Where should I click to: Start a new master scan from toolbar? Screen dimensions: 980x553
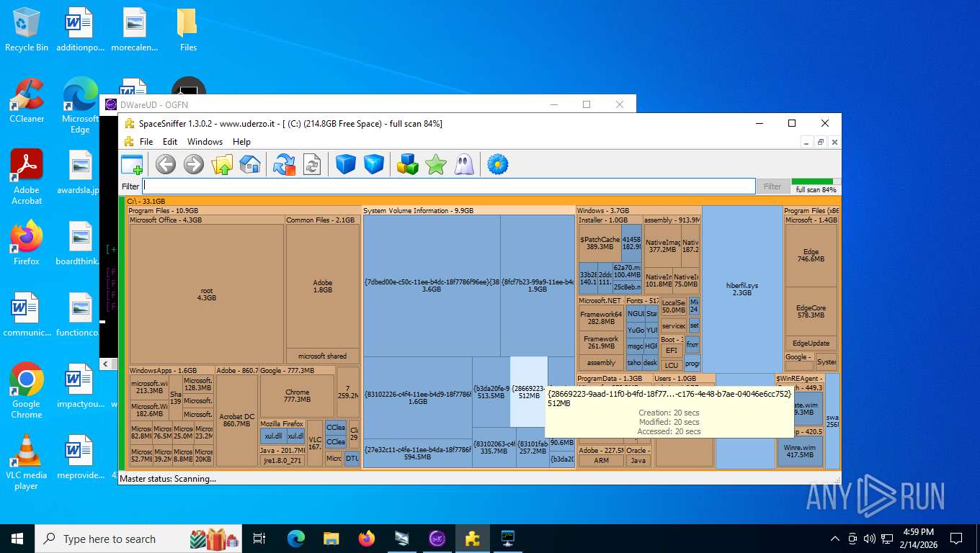point(285,165)
